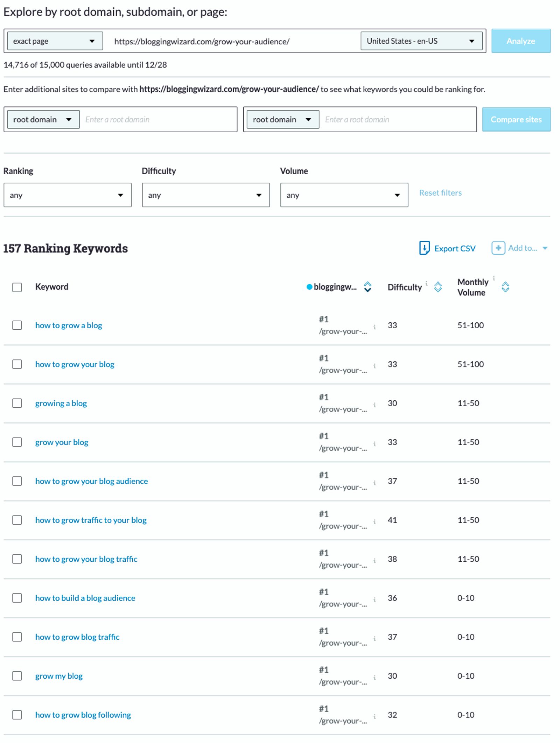Click the Compare sites button

click(x=516, y=119)
